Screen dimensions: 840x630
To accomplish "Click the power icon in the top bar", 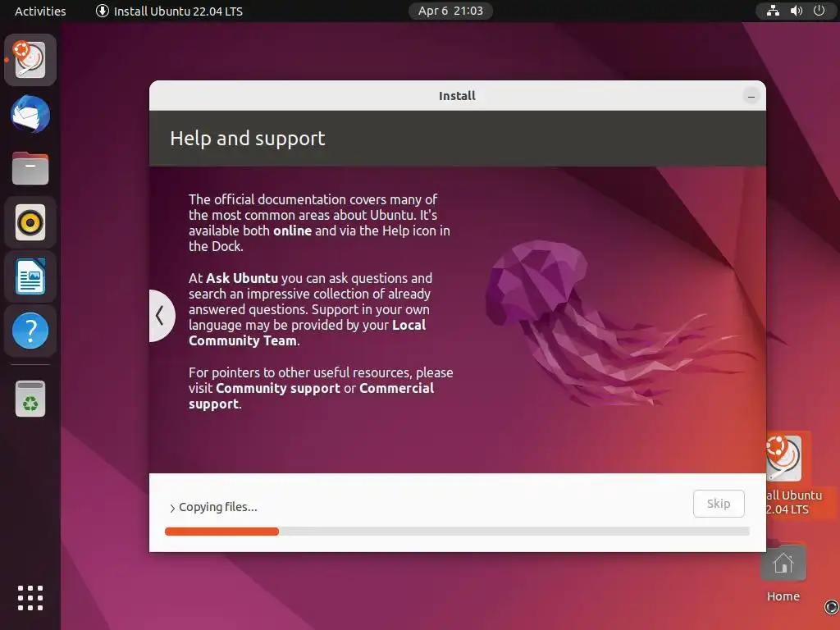I will 819,11.
